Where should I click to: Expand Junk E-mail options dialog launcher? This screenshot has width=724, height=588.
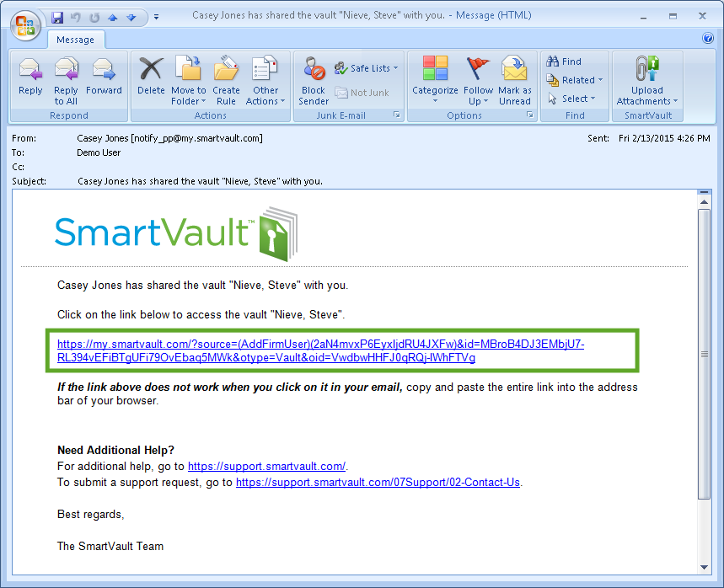pos(397,115)
